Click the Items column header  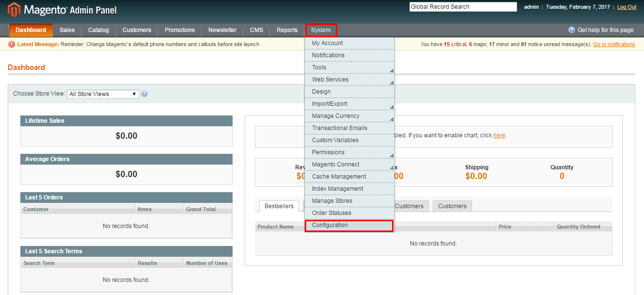coord(159,209)
